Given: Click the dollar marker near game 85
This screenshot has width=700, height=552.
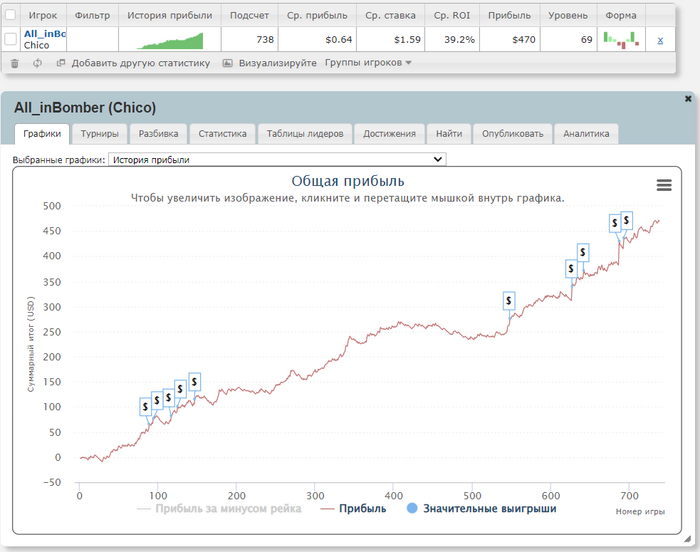Looking at the screenshot, I should click(146, 407).
